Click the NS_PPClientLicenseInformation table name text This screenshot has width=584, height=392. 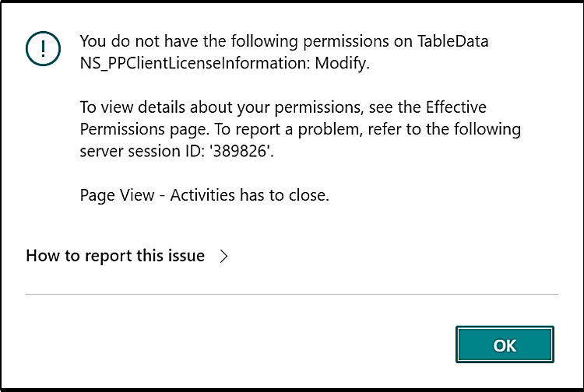[x=195, y=63]
